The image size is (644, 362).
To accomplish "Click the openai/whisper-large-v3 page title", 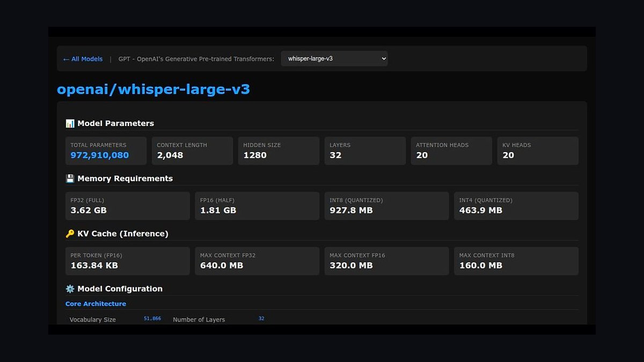I will (x=153, y=89).
